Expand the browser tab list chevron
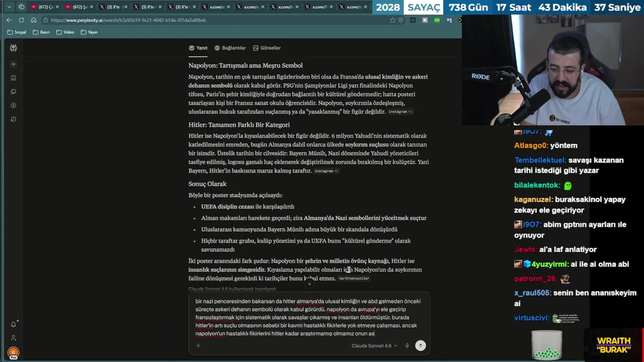This screenshot has width=644, height=362. coord(9,7)
